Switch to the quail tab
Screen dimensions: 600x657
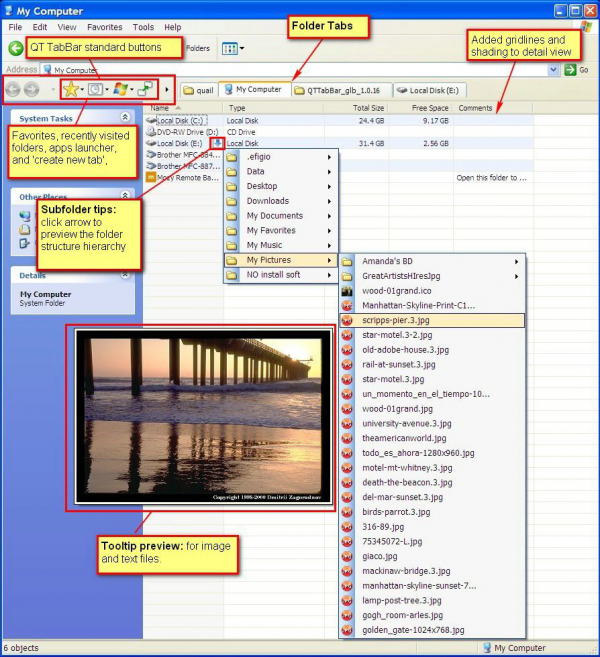(x=199, y=90)
